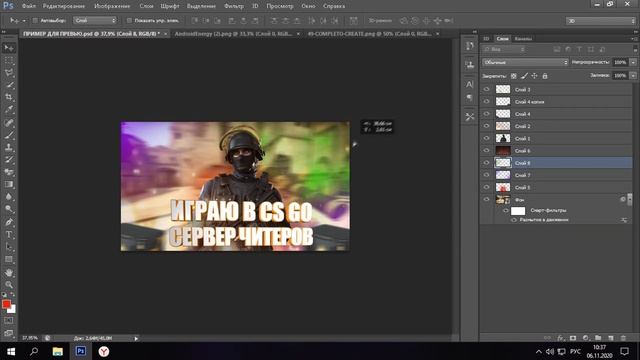Click the lock position icon
This screenshot has height=360, width=640.
534,76
